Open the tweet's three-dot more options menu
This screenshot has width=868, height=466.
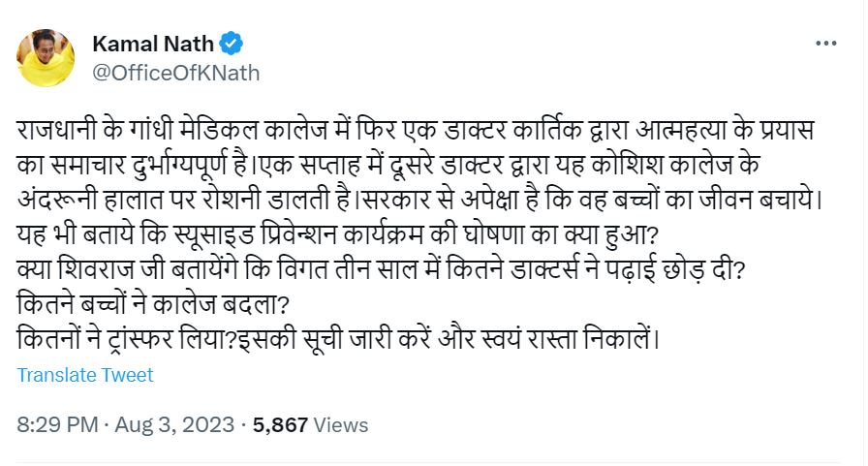(x=825, y=45)
